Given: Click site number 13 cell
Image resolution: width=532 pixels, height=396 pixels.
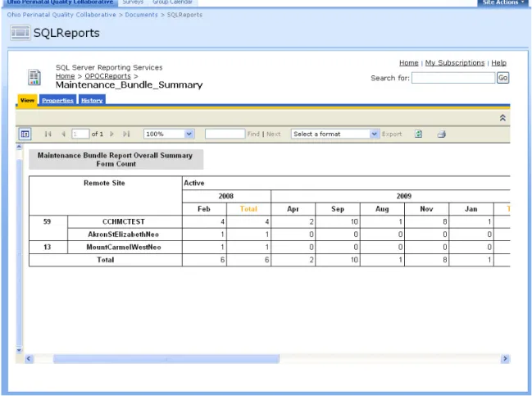Looking at the screenshot, I should click(x=48, y=248).
